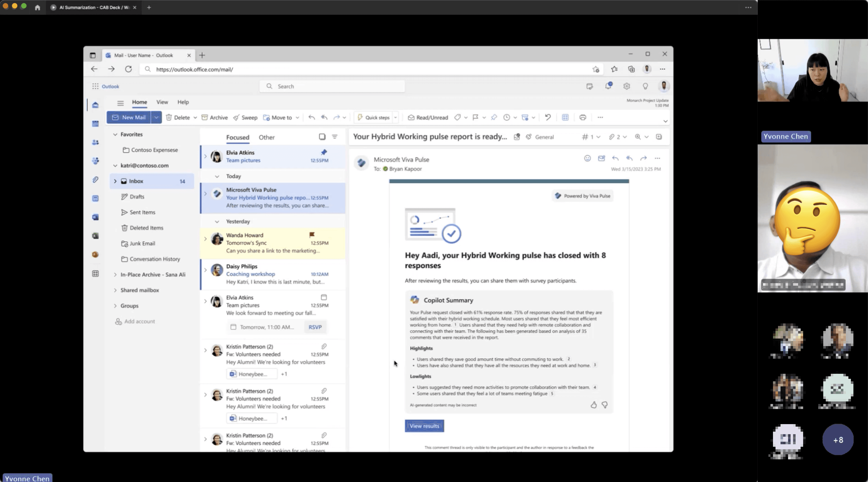
Task: Click the thumbs up on Copilot Summary
Action: pos(593,405)
